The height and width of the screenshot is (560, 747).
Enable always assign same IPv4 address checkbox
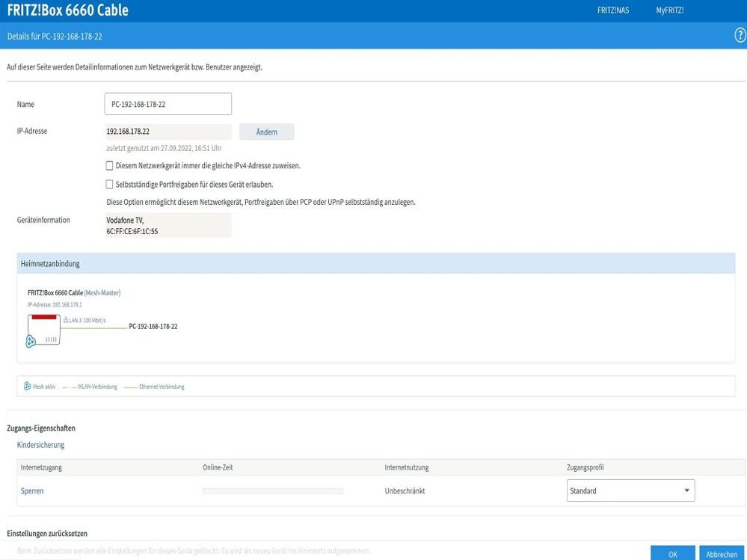coord(109,166)
